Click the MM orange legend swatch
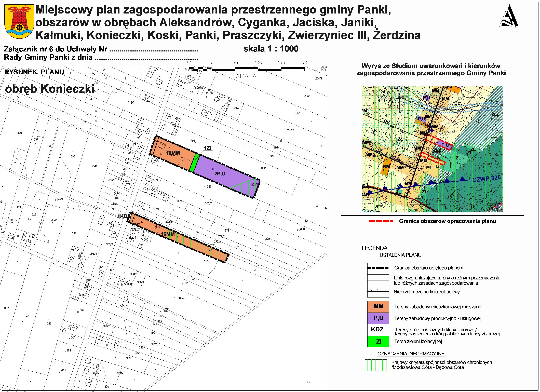The image size is (540, 392). tap(378, 307)
